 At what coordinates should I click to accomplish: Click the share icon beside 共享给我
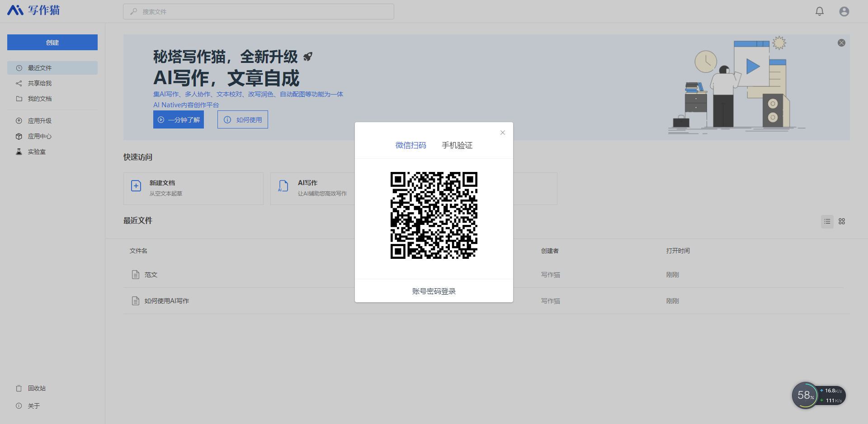19,83
